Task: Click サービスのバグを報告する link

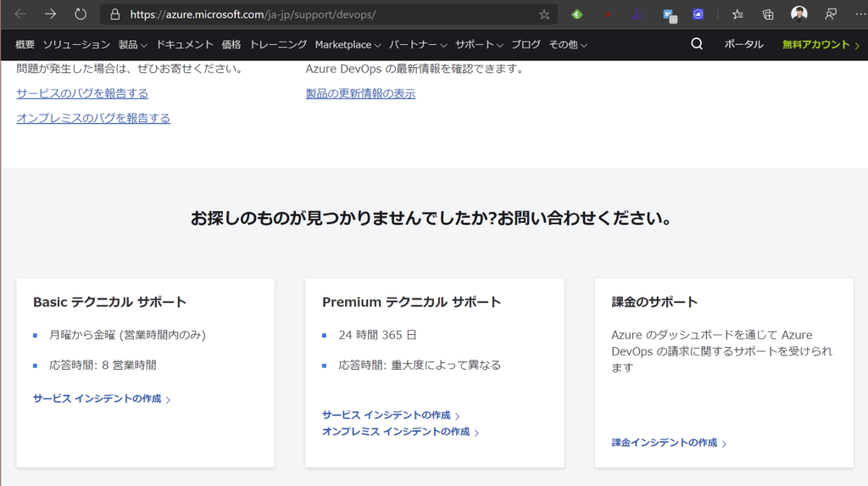Action: click(82, 93)
